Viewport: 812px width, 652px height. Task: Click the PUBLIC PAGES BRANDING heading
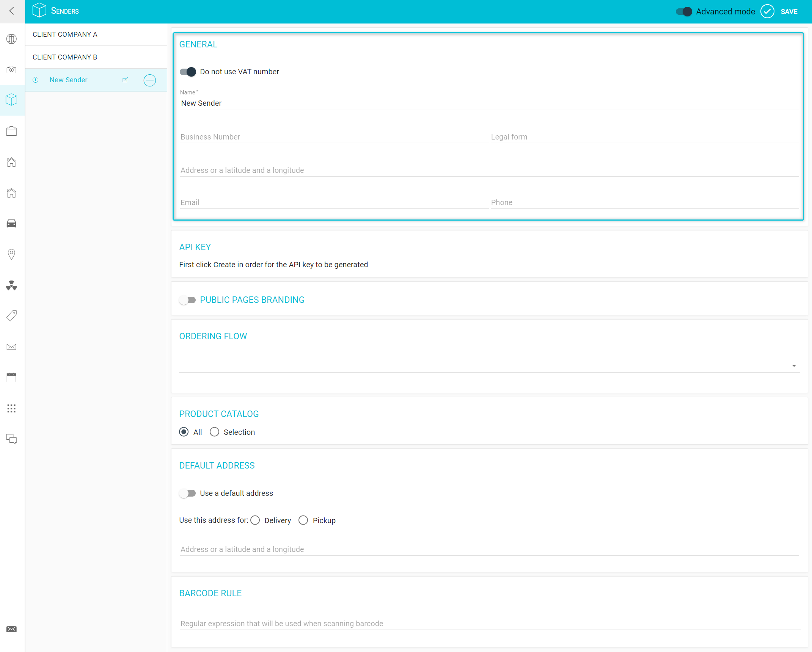click(x=252, y=300)
